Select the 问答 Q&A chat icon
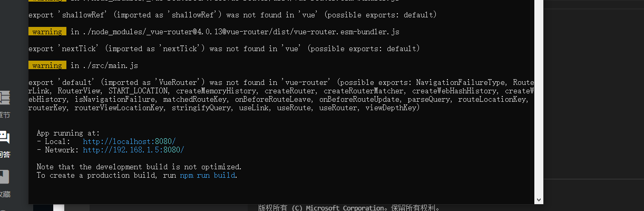The image size is (644, 211). 4,138
